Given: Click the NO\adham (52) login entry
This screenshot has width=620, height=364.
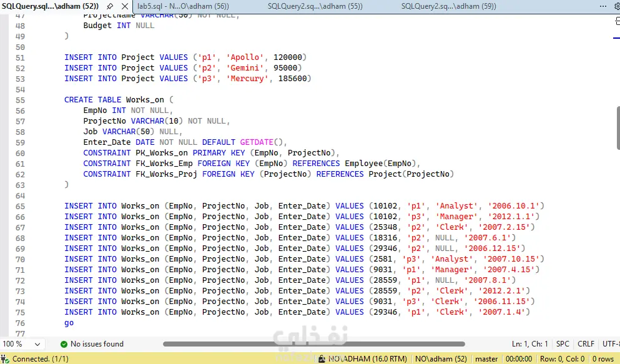Looking at the screenshot, I should click(441, 359).
